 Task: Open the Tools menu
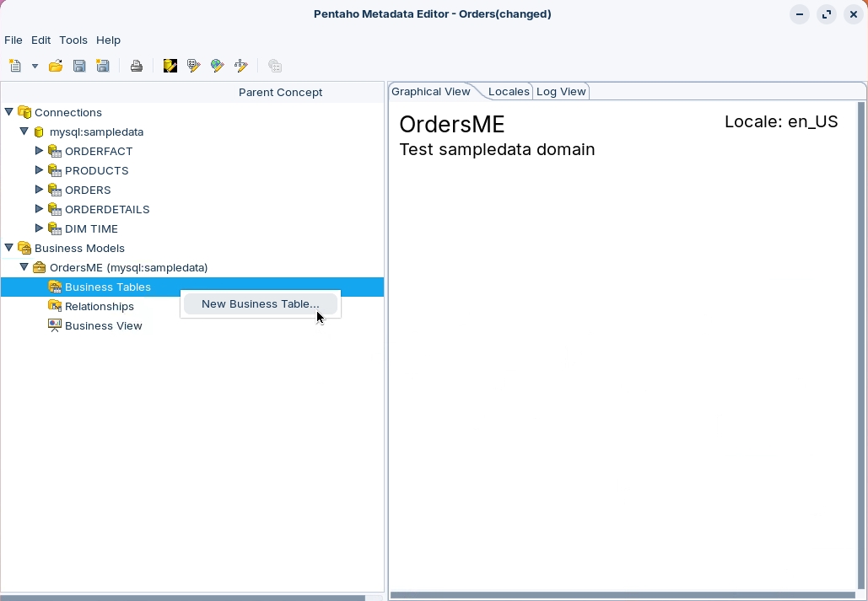point(73,40)
